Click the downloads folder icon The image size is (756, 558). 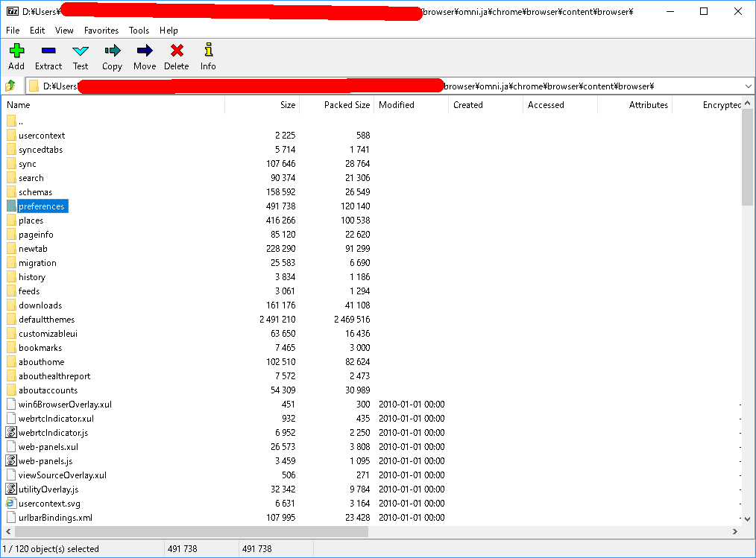coord(12,305)
